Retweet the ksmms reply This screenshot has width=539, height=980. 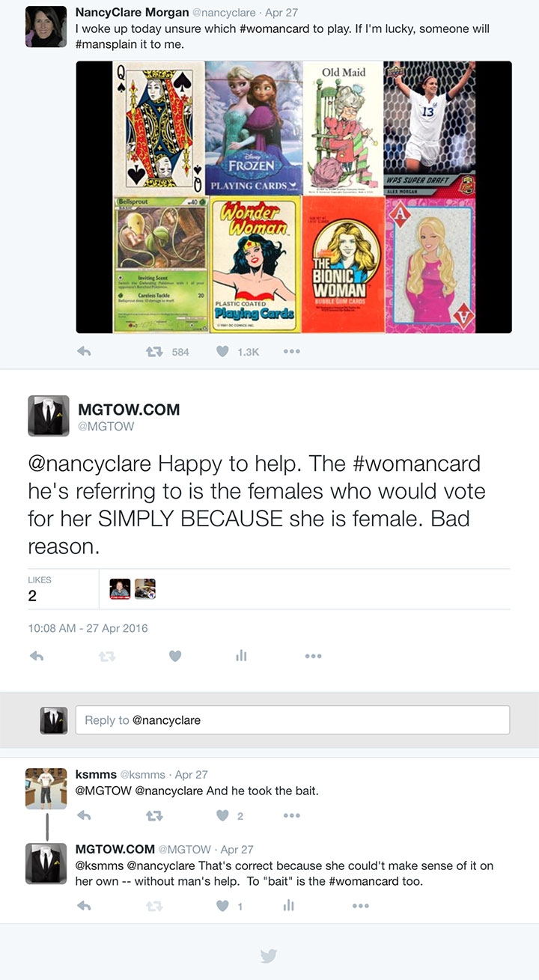click(x=156, y=815)
